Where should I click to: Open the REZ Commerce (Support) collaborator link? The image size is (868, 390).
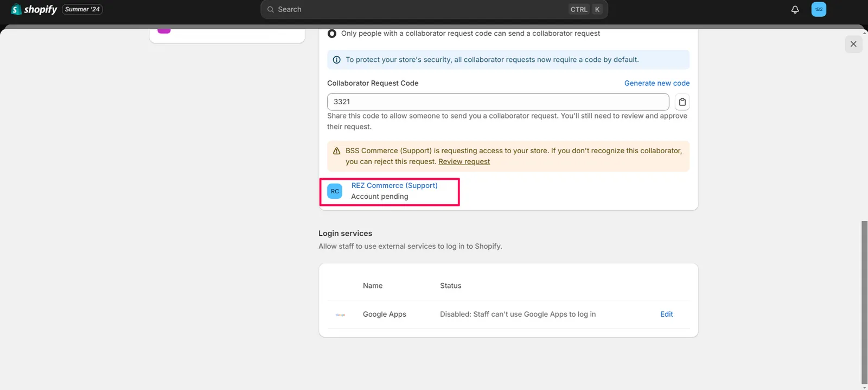[394, 185]
